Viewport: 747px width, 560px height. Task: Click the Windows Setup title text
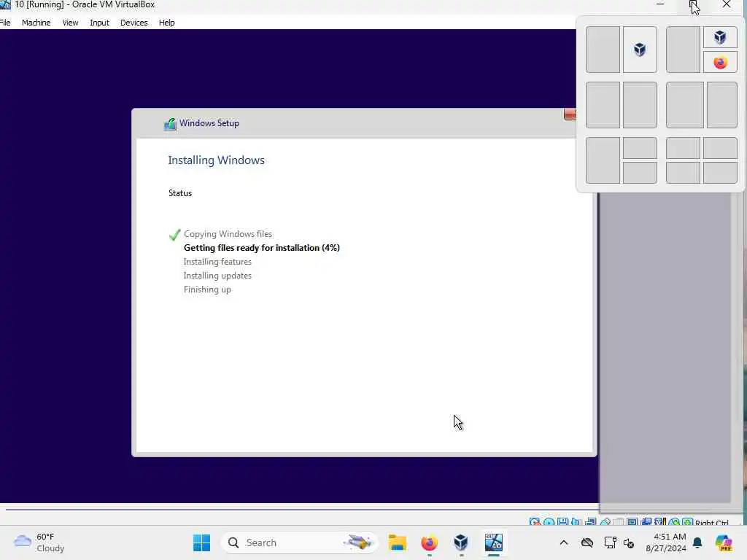click(209, 122)
